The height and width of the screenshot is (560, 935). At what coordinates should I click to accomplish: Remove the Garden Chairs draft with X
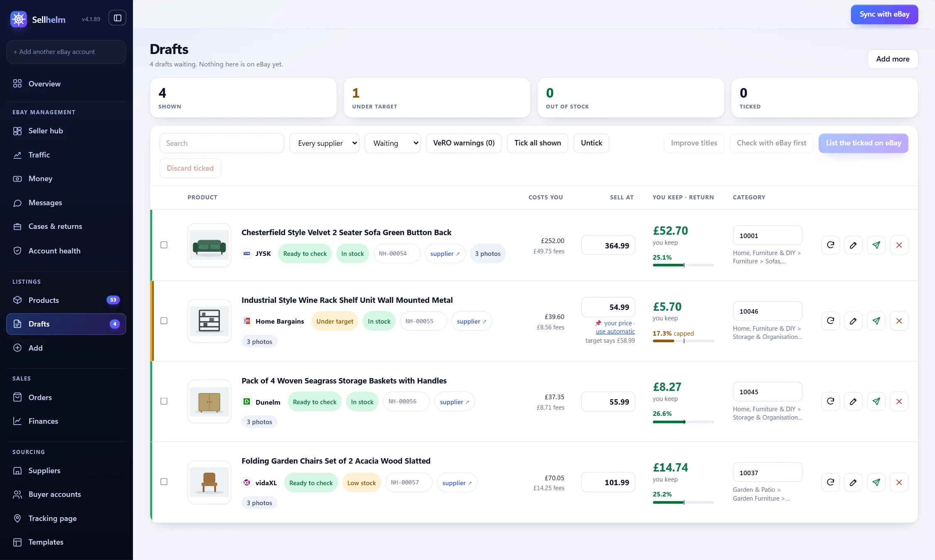(x=899, y=482)
